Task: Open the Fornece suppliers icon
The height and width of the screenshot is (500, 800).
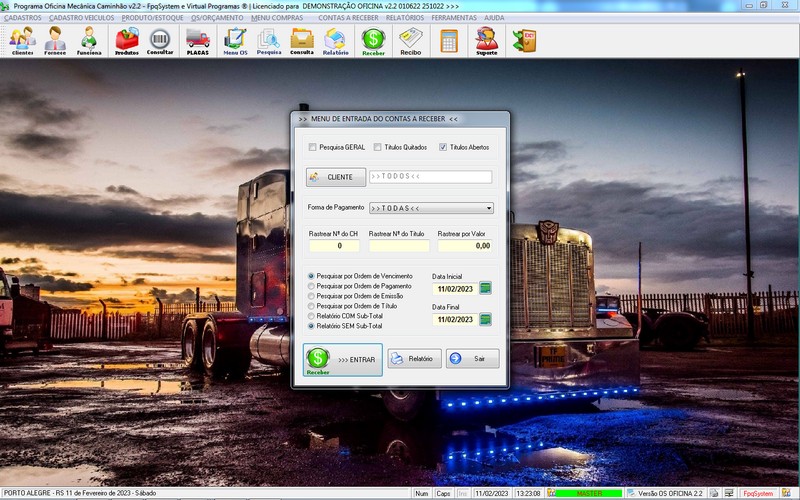Action: (55, 40)
